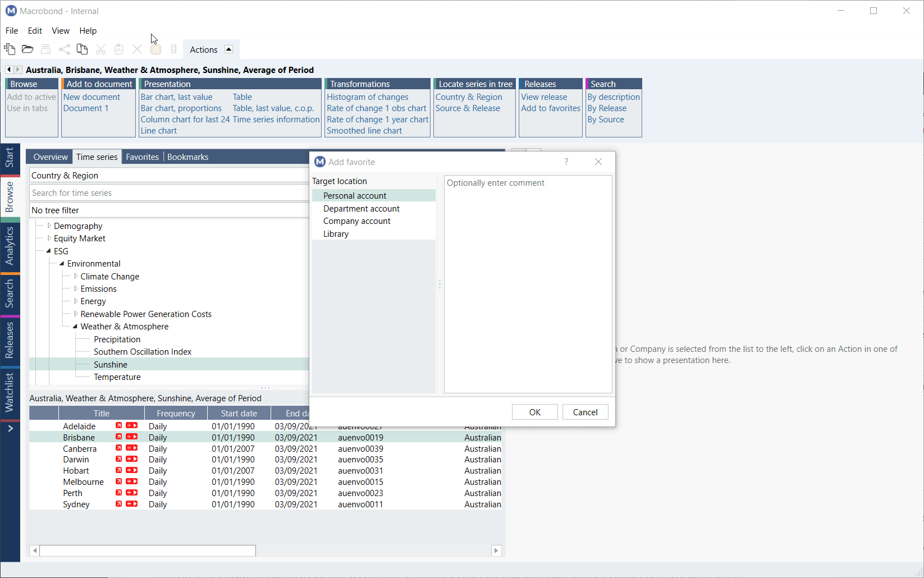Click Cancel in Add favorite dialog
Viewport: 924px width, 578px height.
pos(585,412)
